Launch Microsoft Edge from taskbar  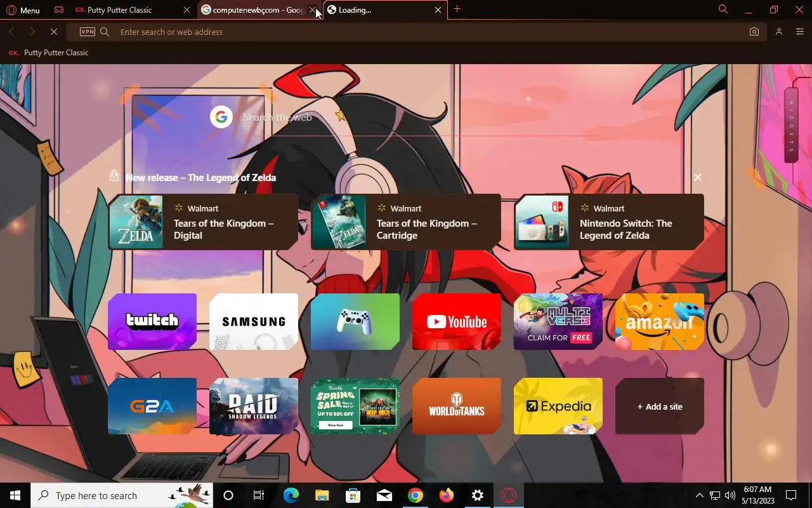[291, 495]
